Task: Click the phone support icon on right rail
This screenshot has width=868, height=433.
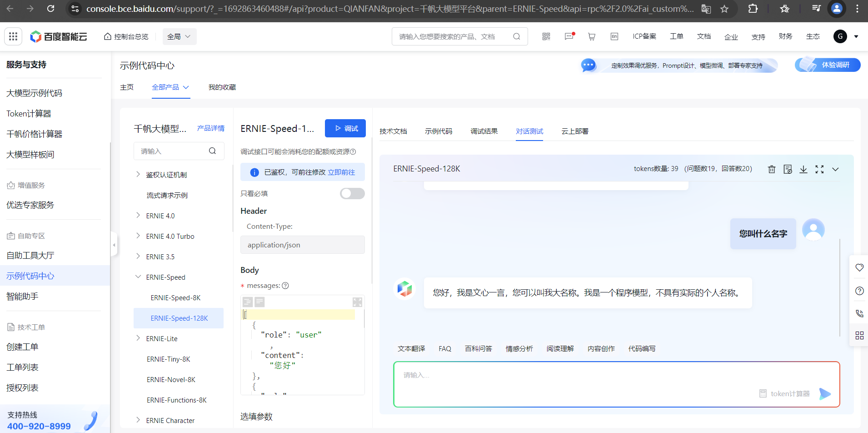Action: click(x=859, y=313)
